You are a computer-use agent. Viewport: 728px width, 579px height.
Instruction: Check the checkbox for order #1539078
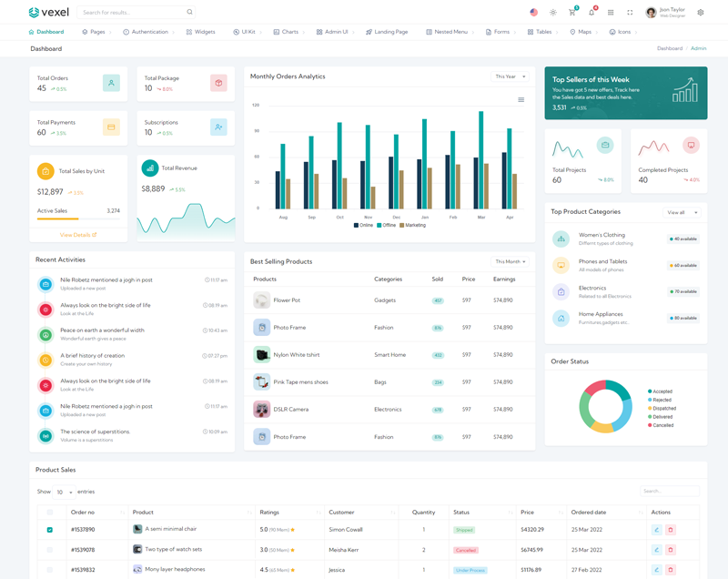click(50, 550)
